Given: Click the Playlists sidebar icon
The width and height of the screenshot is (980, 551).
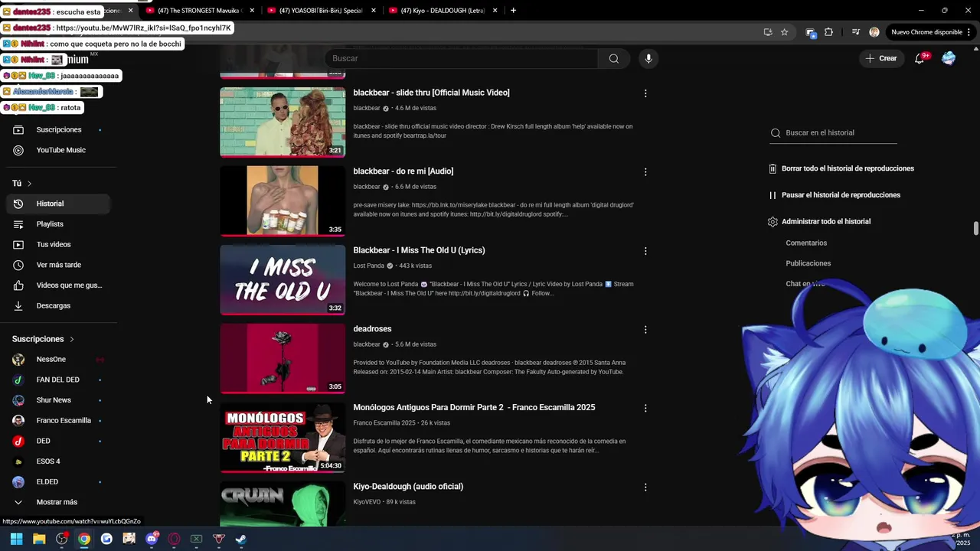Looking at the screenshot, I should (x=18, y=224).
